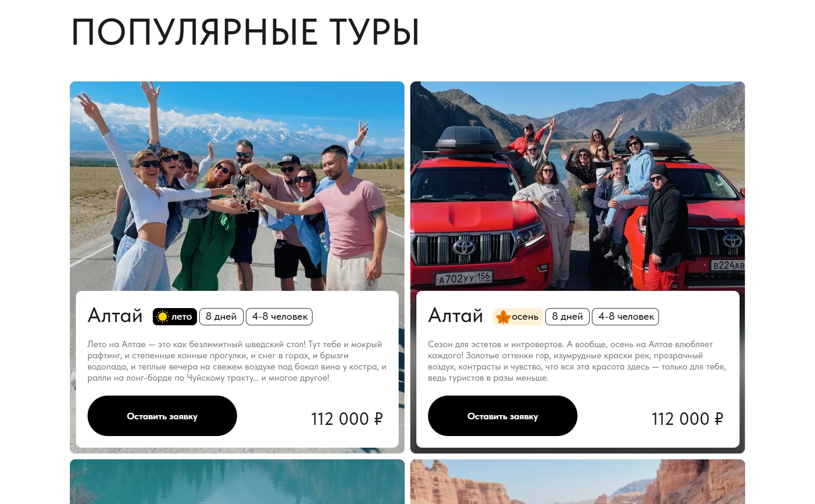Click the 'Алтай' title of autumn tour

[455, 316]
